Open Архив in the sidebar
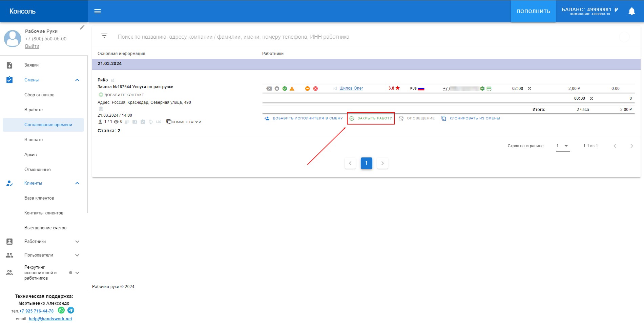644x323 pixels. (30, 155)
